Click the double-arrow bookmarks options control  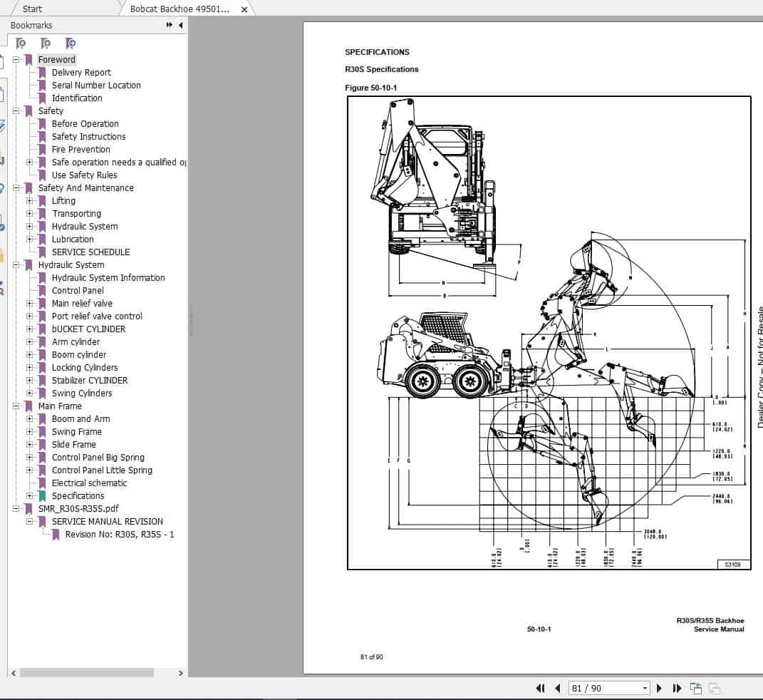168,24
